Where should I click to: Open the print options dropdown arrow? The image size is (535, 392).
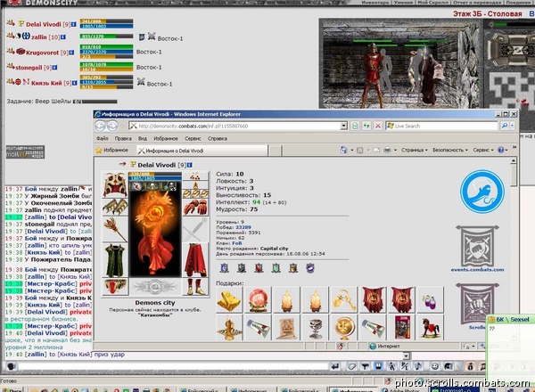tap(395, 150)
